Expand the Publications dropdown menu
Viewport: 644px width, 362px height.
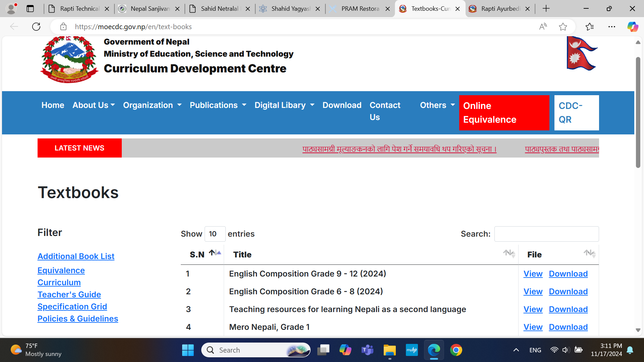tap(218, 105)
